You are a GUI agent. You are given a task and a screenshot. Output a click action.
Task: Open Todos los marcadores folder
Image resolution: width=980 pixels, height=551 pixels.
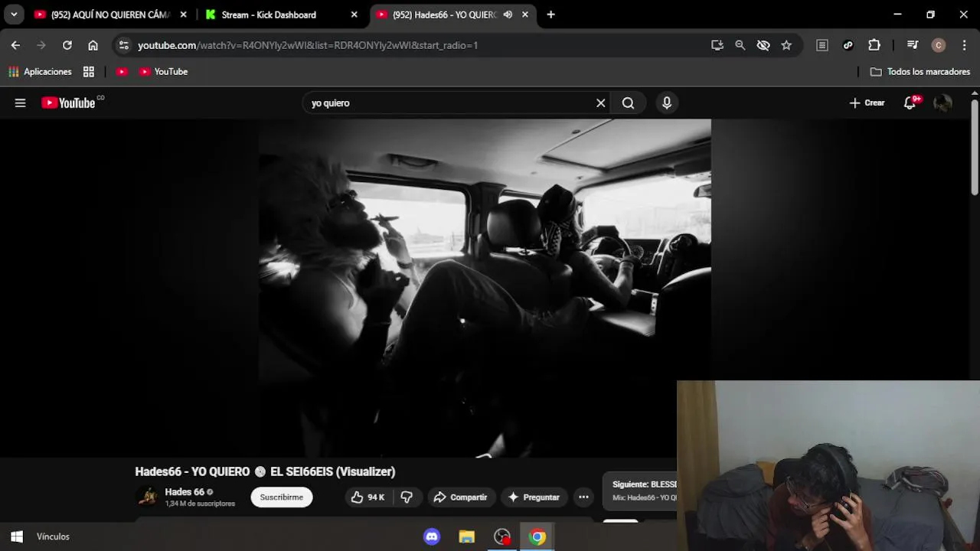[x=920, y=71]
